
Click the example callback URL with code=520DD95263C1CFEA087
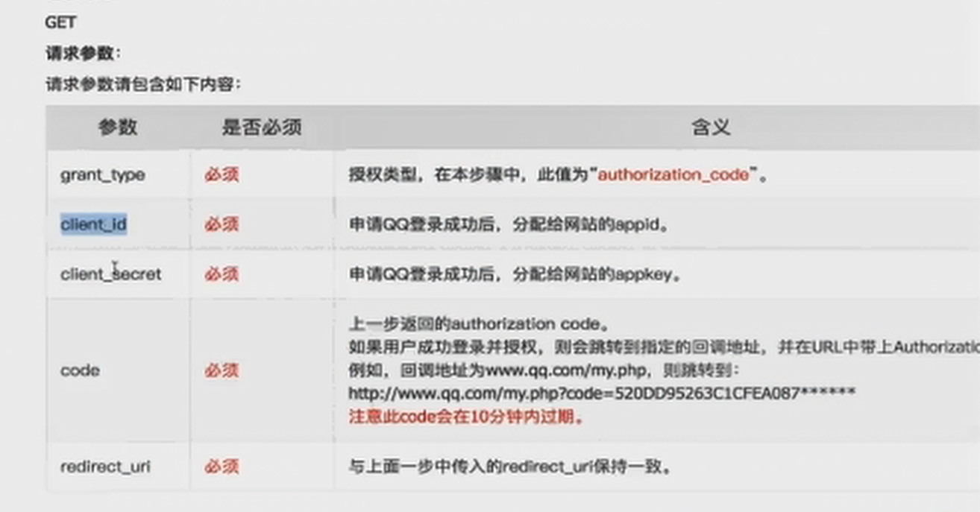602,393
